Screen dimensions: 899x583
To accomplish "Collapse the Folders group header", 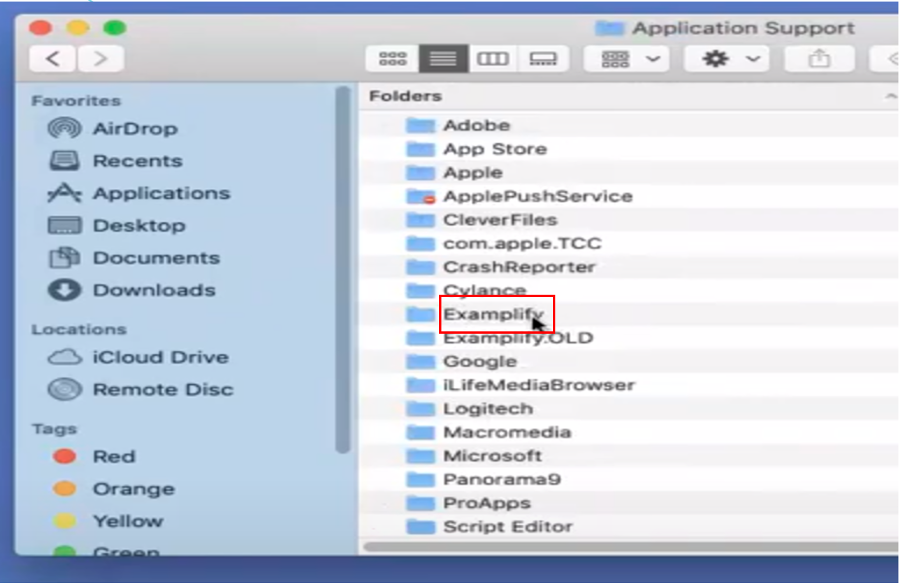I will (x=890, y=96).
